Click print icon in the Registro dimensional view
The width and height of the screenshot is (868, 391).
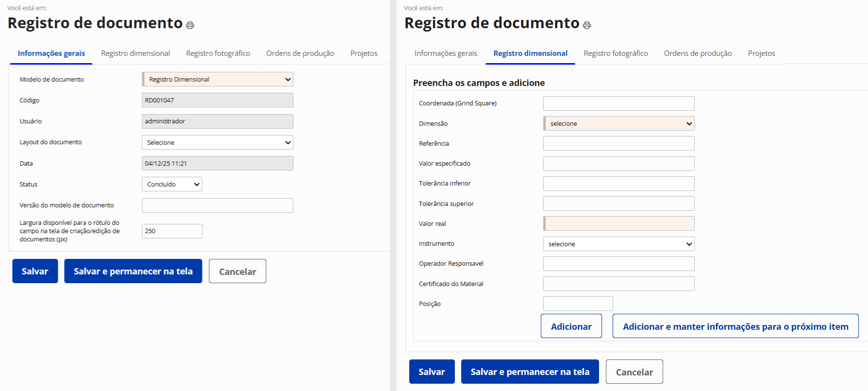[x=587, y=25]
